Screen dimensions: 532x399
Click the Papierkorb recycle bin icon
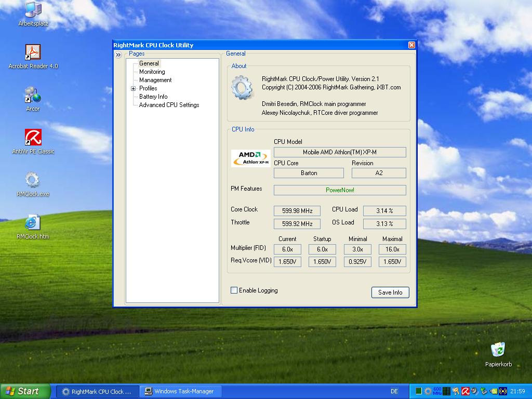pyautogui.click(x=498, y=350)
